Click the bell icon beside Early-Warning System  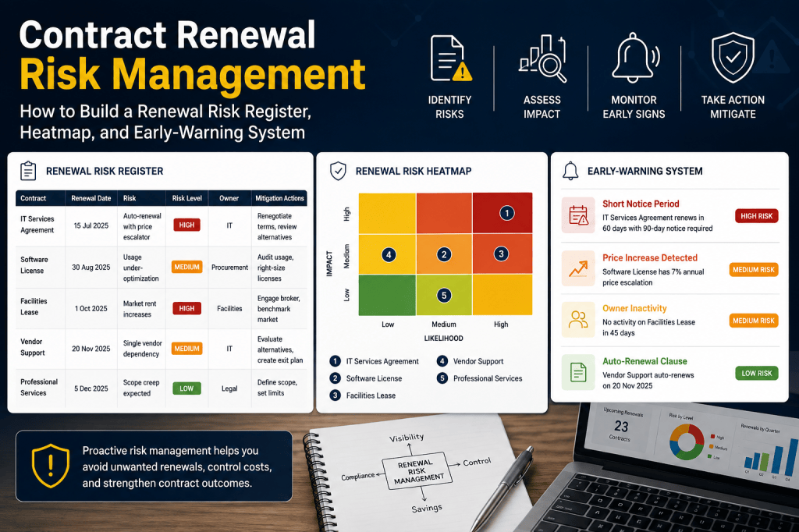570,171
